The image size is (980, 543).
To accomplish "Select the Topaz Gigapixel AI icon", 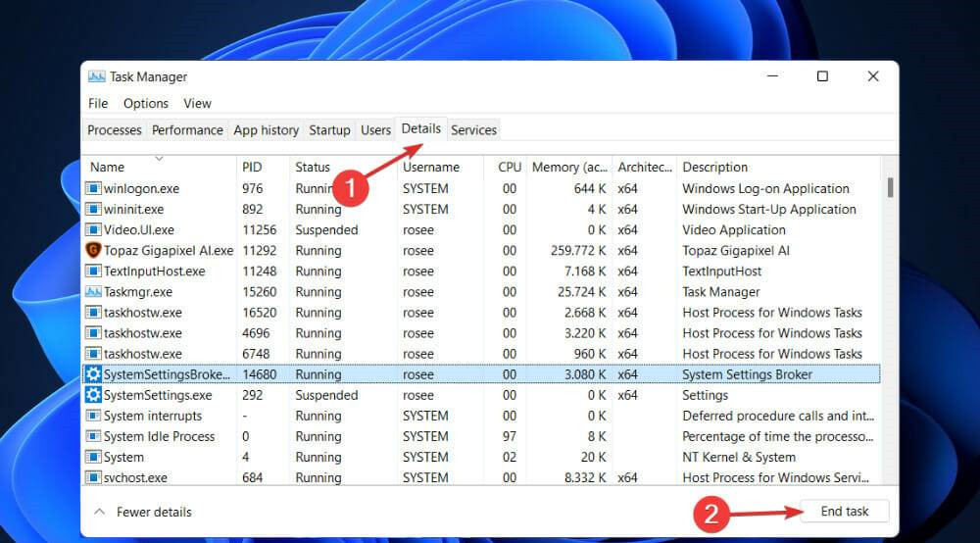I will coord(94,250).
